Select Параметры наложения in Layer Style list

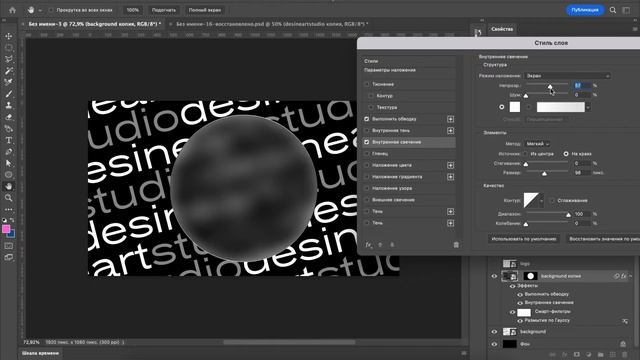tap(390, 70)
